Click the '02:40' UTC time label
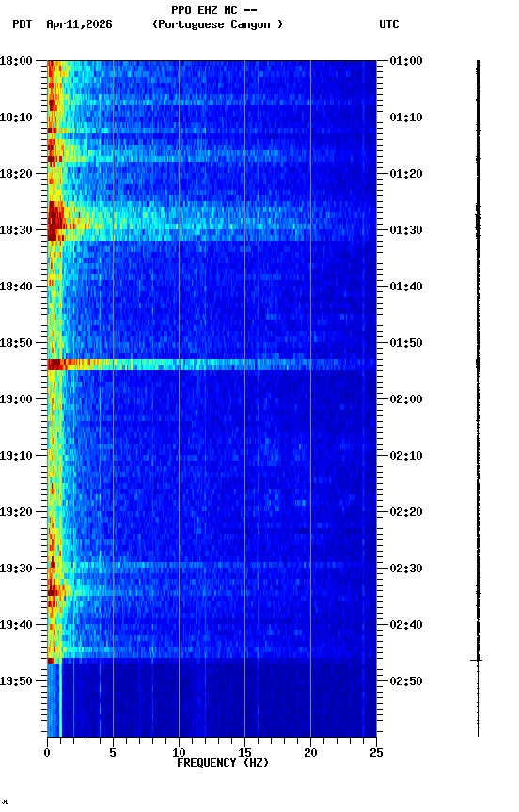 (406, 626)
